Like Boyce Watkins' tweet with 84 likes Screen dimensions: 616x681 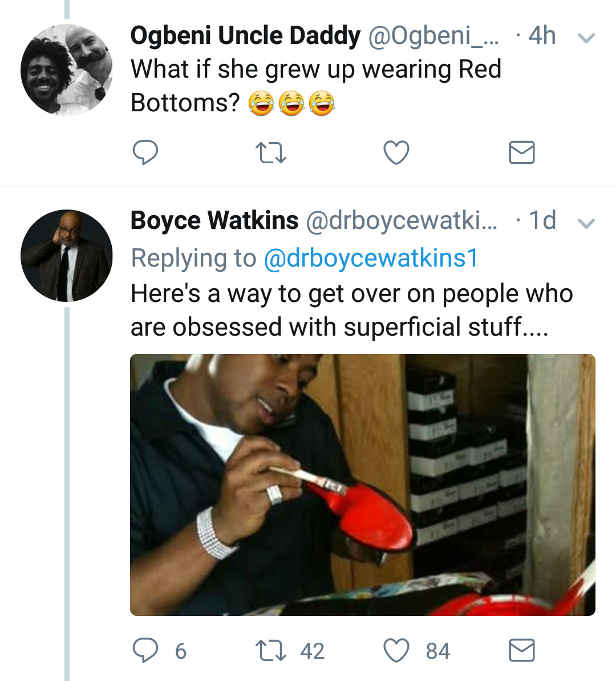point(417,651)
